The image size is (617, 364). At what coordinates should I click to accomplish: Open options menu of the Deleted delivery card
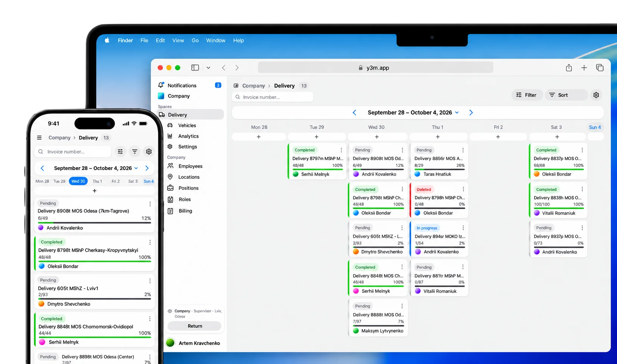(463, 189)
